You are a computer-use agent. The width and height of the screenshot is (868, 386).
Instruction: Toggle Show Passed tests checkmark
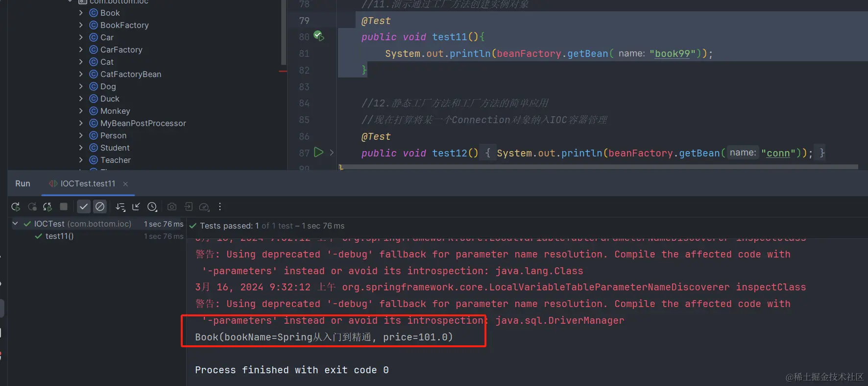coord(84,206)
